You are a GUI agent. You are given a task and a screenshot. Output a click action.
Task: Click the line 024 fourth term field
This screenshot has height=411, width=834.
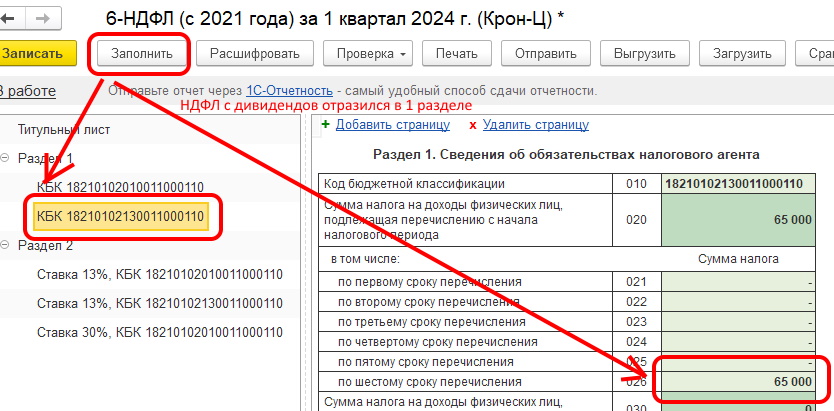[x=738, y=342]
